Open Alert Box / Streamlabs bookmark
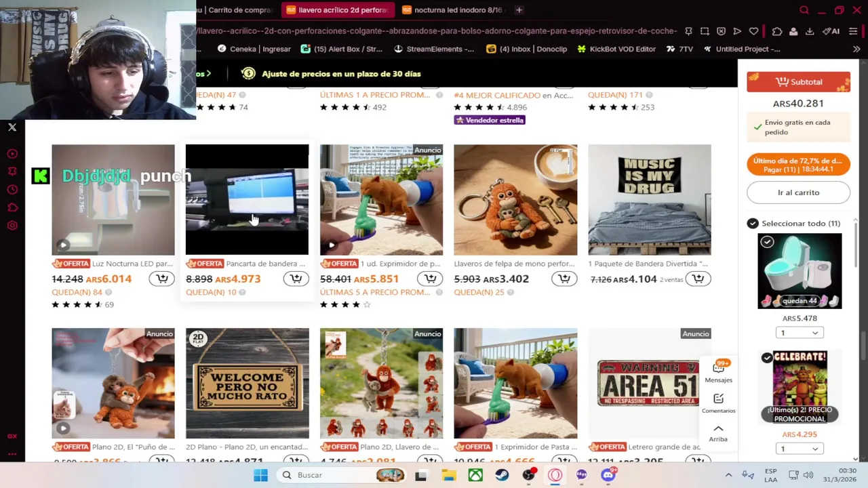The width and height of the screenshot is (868, 488). [342, 49]
